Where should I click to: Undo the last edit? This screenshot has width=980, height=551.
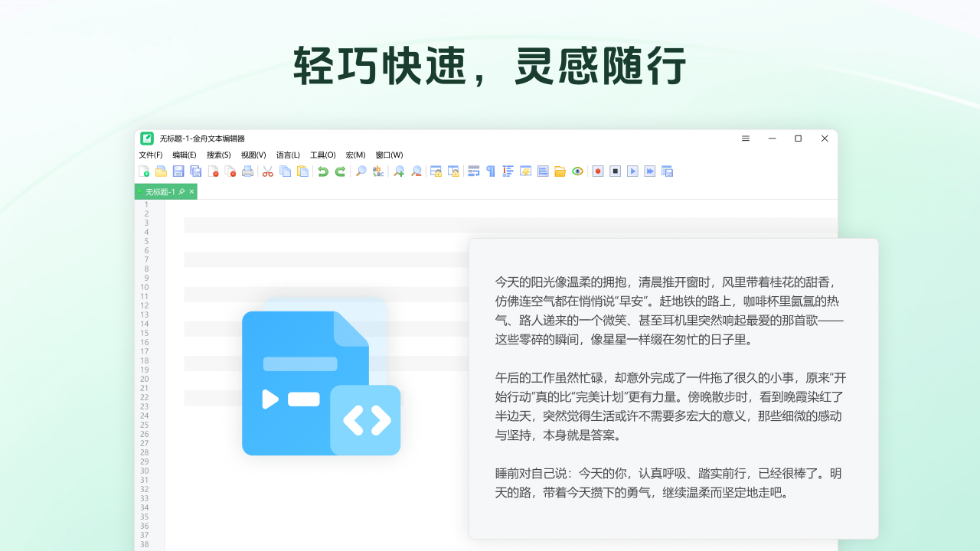point(323,171)
